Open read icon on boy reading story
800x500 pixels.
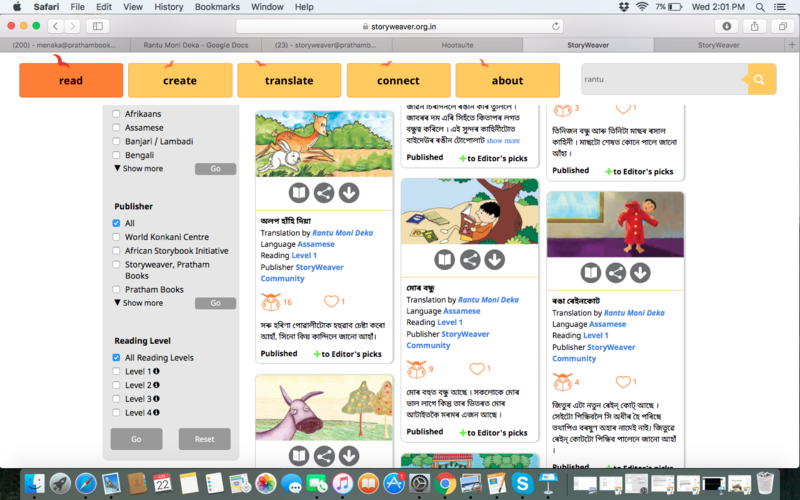[445, 260]
